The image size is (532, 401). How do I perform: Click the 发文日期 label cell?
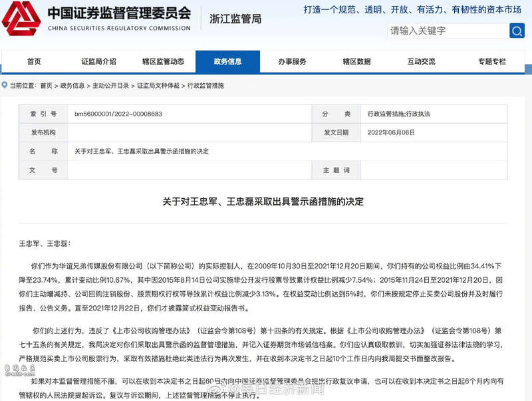click(x=336, y=132)
